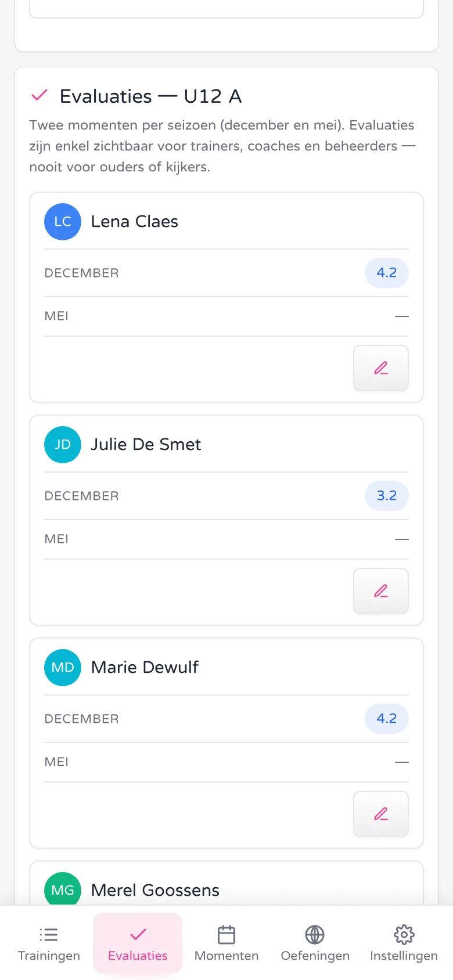
Task: Click the Marie Dewulf name heading
Action: pos(145,668)
